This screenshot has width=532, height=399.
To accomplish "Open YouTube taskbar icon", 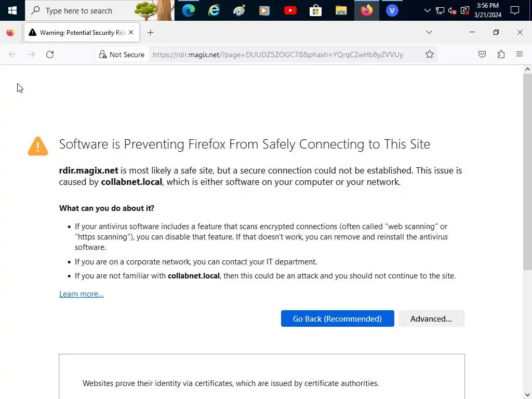I will tap(290, 10).
